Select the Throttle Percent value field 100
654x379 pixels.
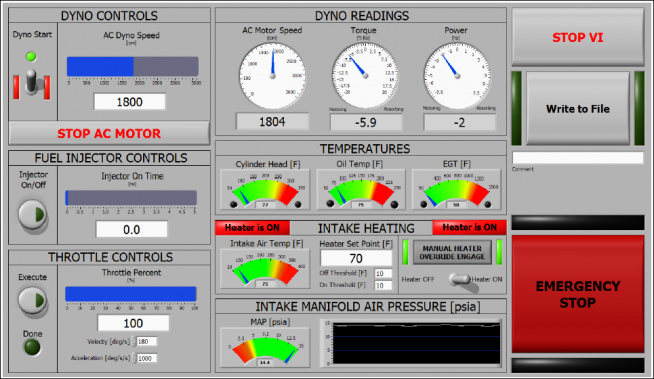tap(133, 323)
